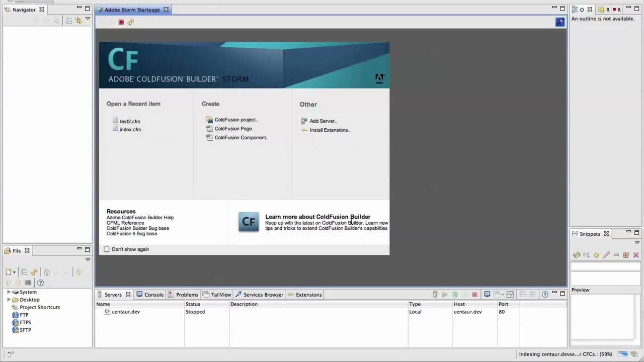Click the yellow sync icon in File view

34,272
